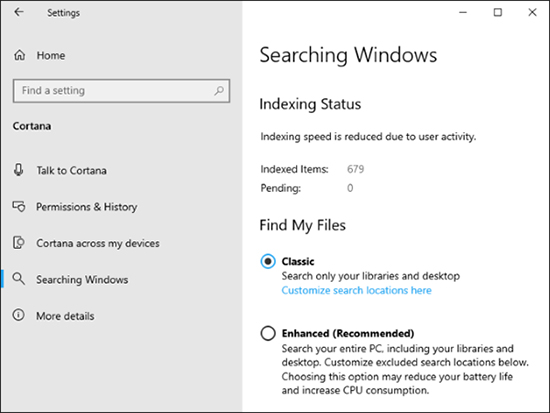The width and height of the screenshot is (550, 413).
Task: Click the Indexed Items value 679
Action: coord(355,169)
